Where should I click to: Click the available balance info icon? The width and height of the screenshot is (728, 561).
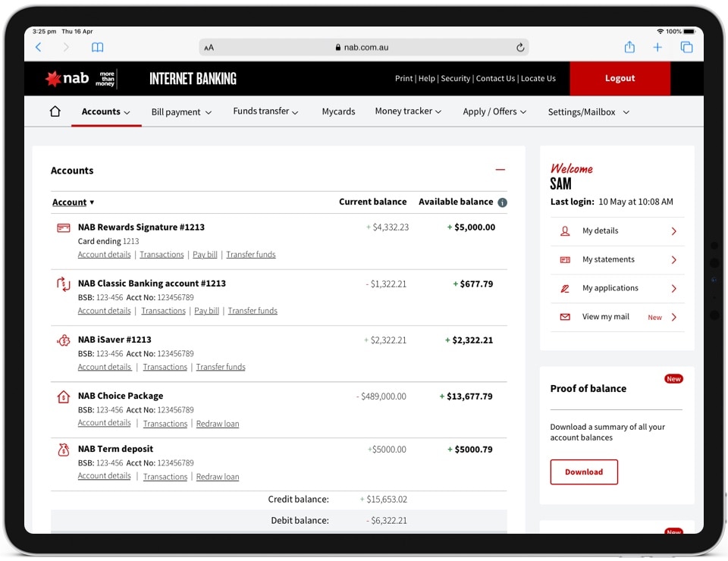[x=502, y=202]
